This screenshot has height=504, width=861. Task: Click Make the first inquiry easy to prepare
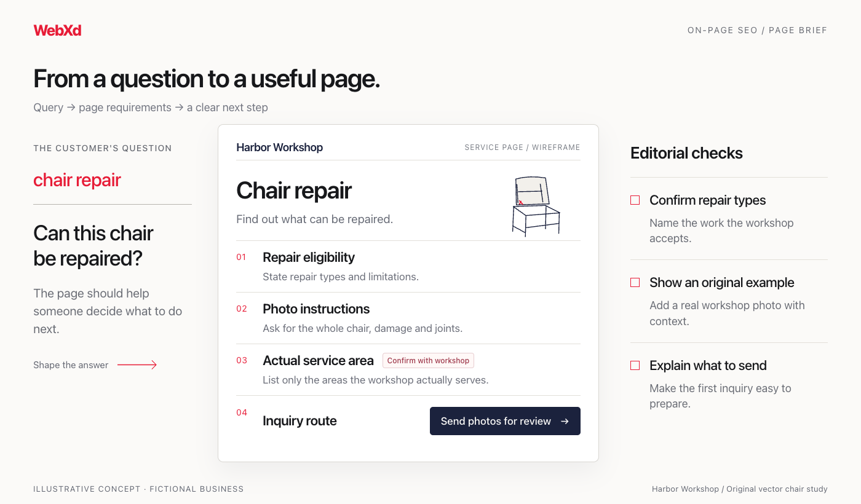(720, 396)
